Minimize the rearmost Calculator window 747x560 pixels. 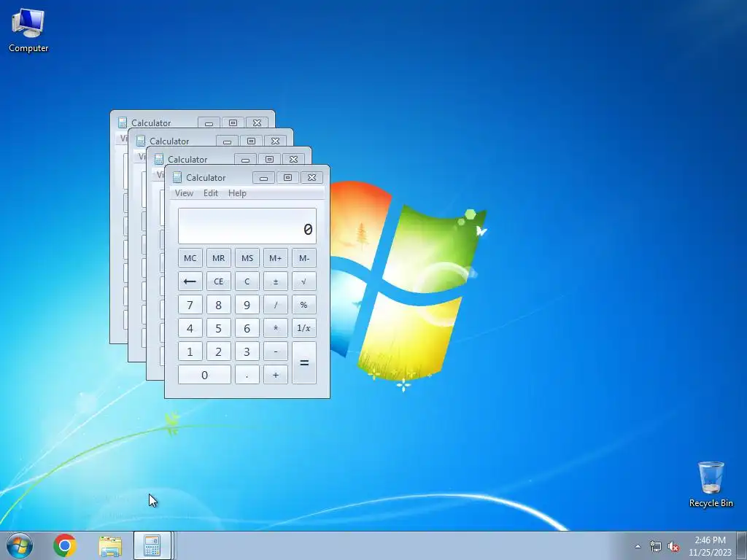coord(209,122)
